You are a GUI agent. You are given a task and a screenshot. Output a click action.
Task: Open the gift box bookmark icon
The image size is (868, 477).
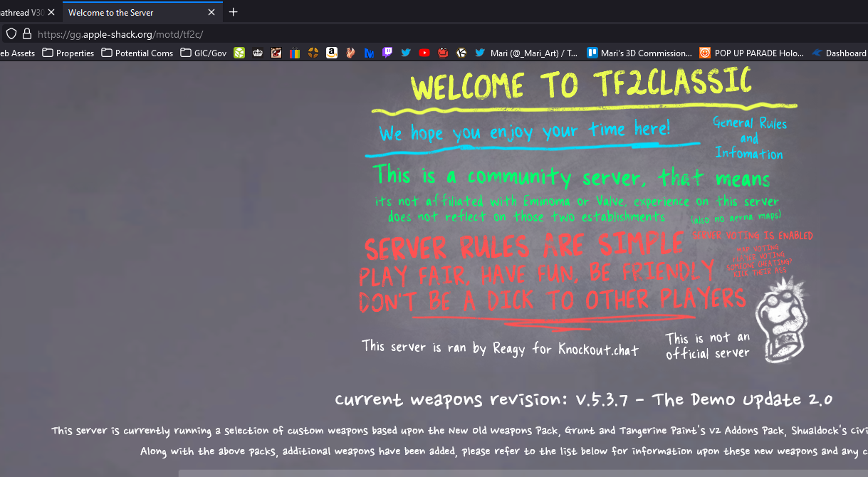(295, 53)
